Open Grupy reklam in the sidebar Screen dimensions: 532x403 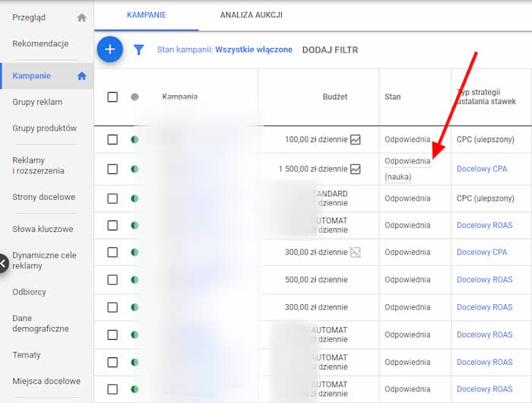pyautogui.click(x=37, y=102)
